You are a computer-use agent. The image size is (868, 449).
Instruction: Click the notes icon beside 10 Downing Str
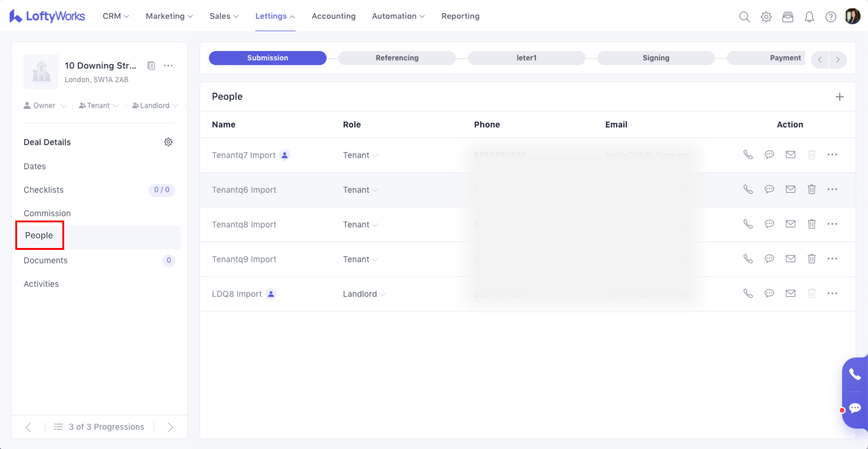(151, 66)
